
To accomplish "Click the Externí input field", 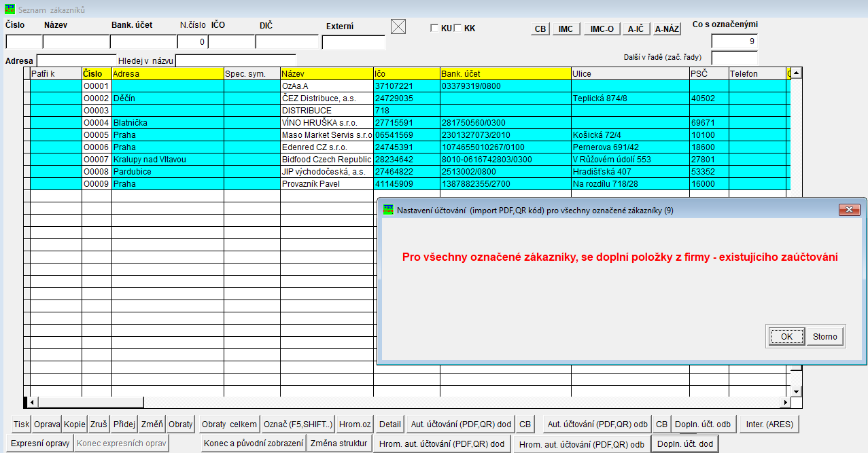I will point(353,42).
